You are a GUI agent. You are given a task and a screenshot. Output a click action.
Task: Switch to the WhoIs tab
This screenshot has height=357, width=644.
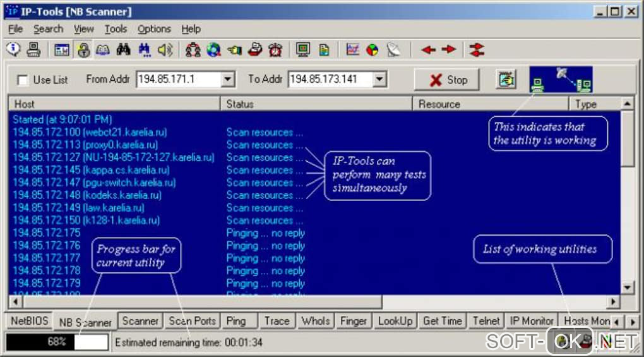point(316,321)
